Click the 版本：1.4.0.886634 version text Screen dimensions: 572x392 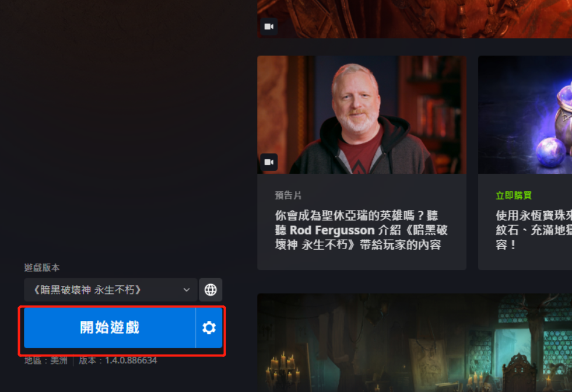(x=118, y=360)
